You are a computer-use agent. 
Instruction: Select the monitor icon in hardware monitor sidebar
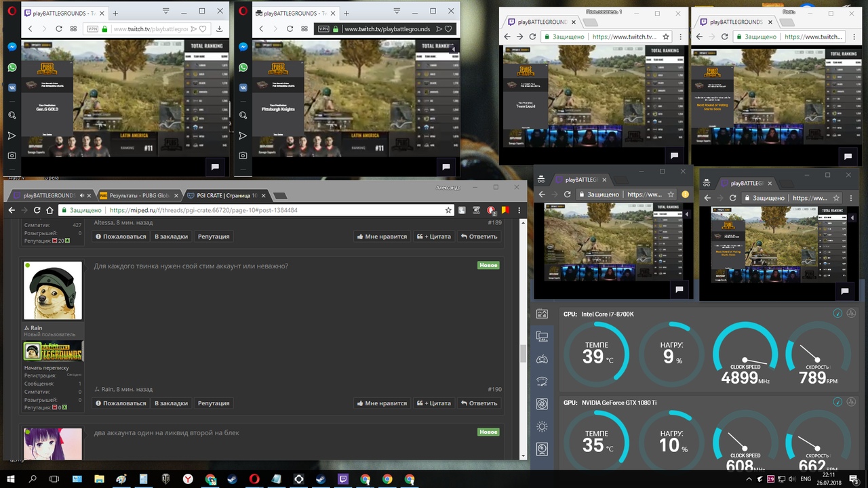(542, 336)
